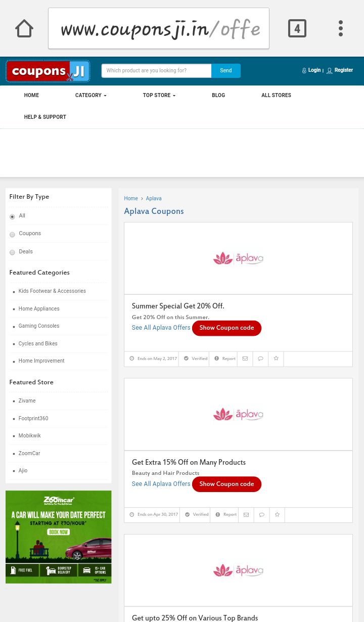The height and width of the screenshot is (622, 364).
Task: Click Verified badge on Summer Special offer
Action: tap(196, 359)
